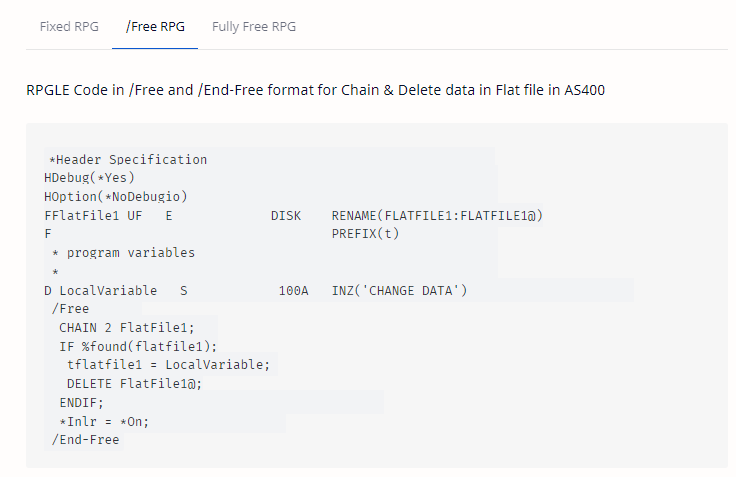The image size is (736, 477).
Task: Click the 'DELETE FlatFile1@;' line
Action: [134, 384]
